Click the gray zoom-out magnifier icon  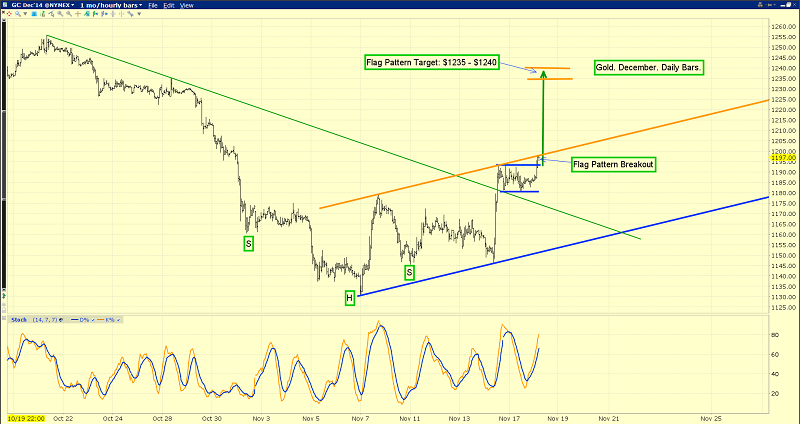69,14
